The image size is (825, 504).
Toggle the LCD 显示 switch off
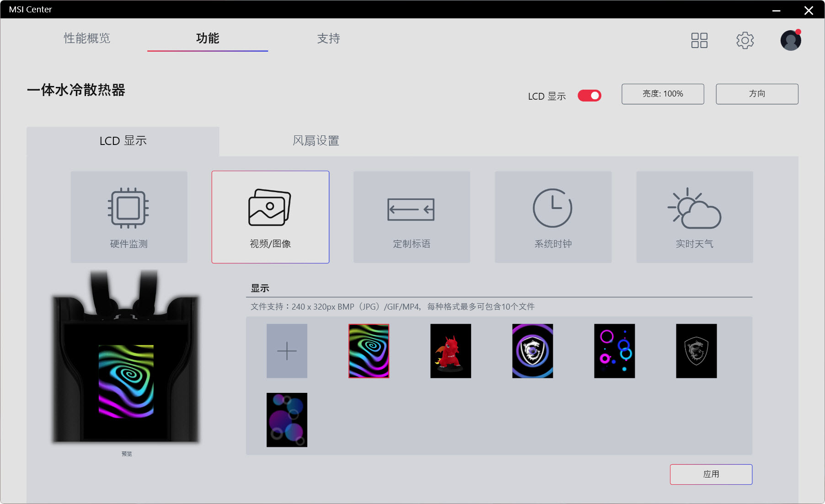point(589,96)
